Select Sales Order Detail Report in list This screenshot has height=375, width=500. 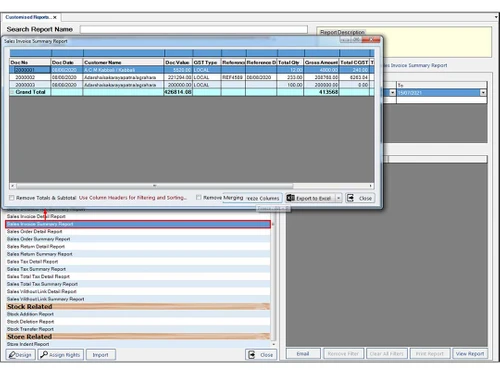[138, 232]
